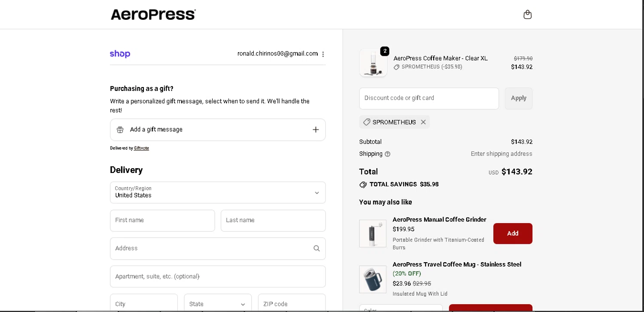Click the bold total amount $143.92
This screenshot has height=312, width=644.
517,172
